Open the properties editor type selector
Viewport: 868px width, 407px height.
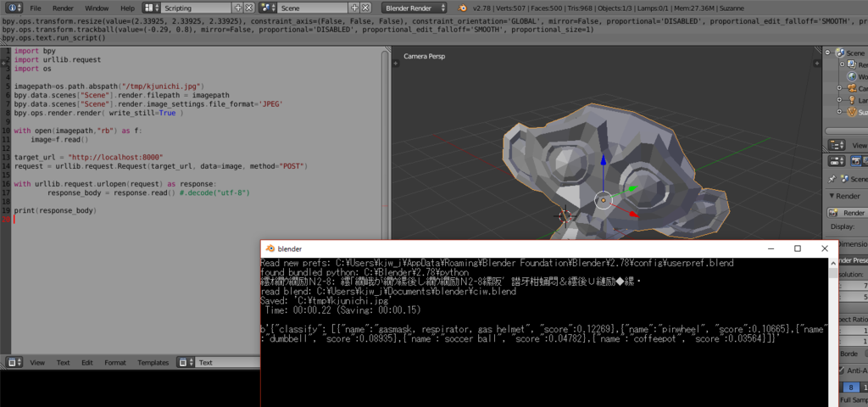[836, 161]
